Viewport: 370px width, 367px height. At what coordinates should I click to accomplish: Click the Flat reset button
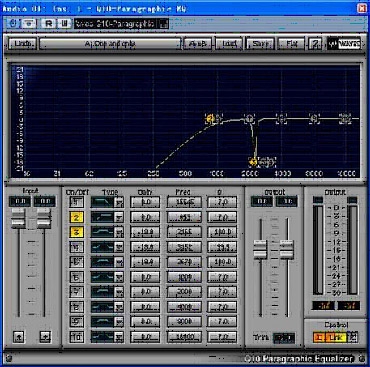tap(291, 44)
